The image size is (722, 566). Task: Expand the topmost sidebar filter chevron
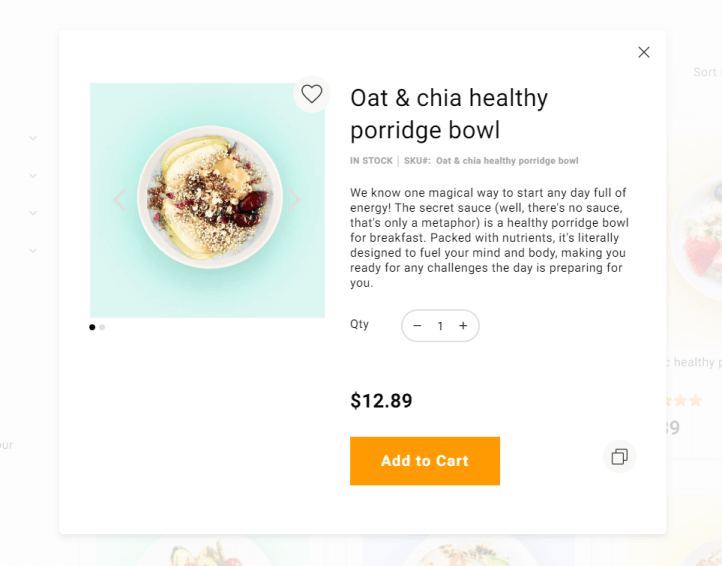click(33, 138)
